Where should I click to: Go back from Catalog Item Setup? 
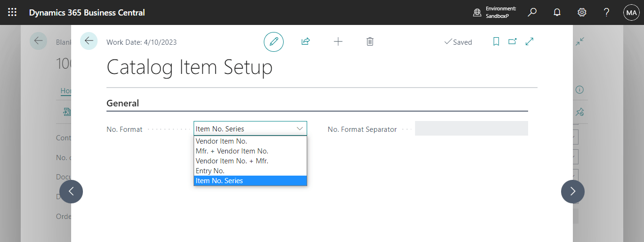(89, 41)
